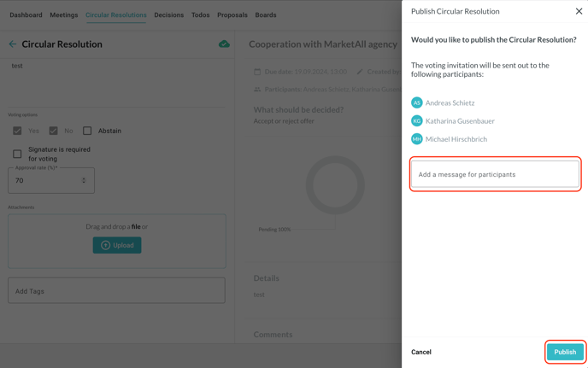Toggle the No voting option checkbox

click(x=53, y=131)
